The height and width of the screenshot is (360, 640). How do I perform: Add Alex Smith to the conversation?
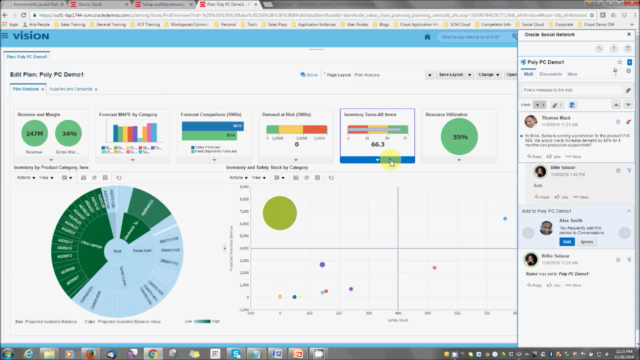(x=567, y=242)
